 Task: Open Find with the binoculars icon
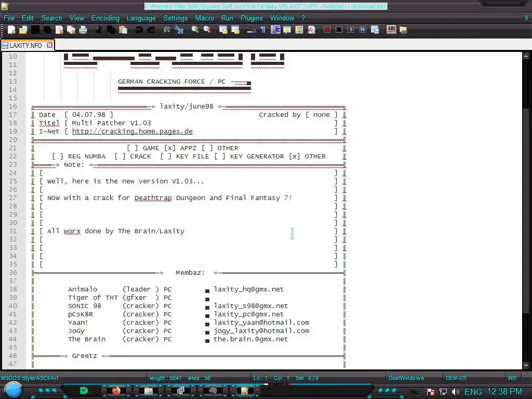point(167,30)
